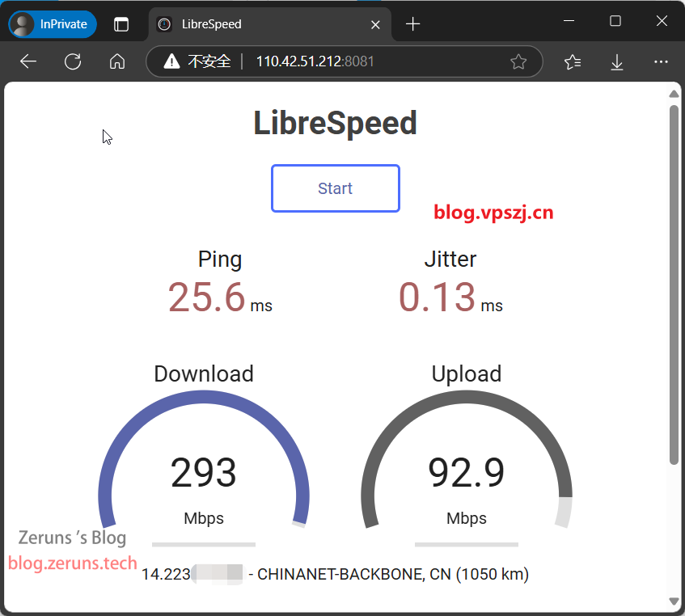The width and height of the screenshot is (685, 616).
Task: Go back using the browser back arrow
Action: [28, 61]
